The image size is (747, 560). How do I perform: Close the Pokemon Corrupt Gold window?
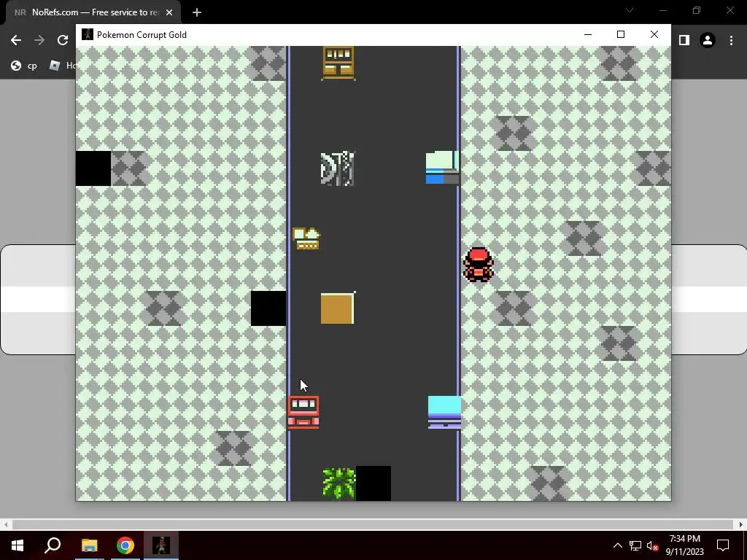[654, 34]
